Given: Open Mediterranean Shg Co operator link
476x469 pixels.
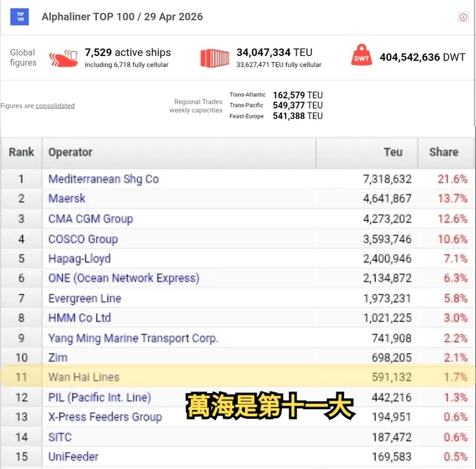Looking at the screenshot, I should pos(104,179).
